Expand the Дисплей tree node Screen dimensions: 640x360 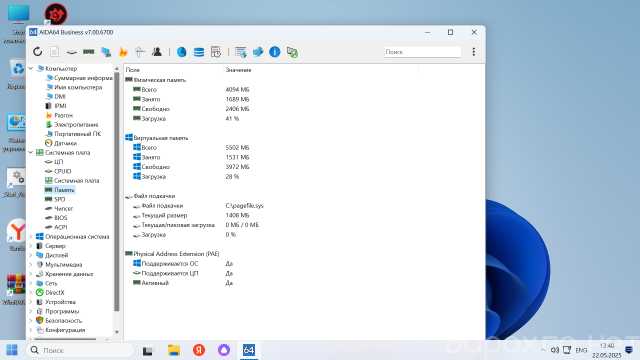coord(31,256)
